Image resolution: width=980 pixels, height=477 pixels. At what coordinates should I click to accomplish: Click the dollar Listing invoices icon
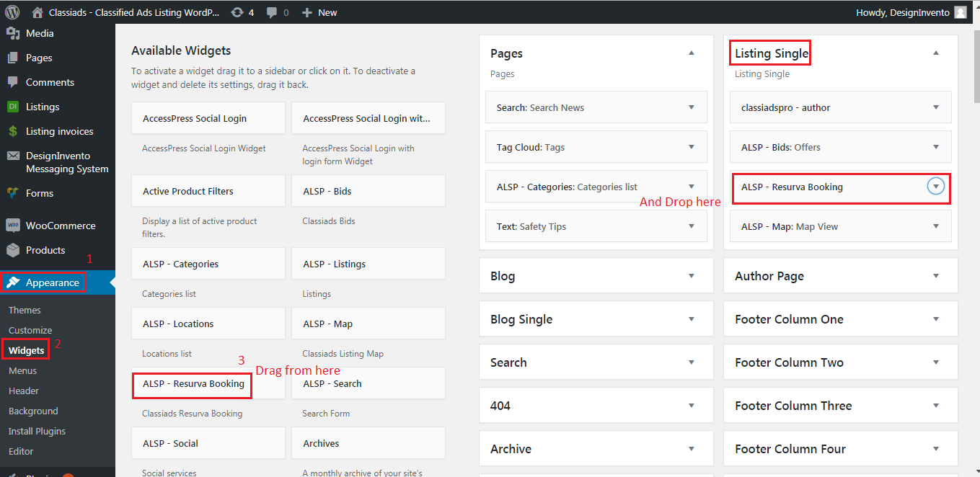click(x=12, y=131)
